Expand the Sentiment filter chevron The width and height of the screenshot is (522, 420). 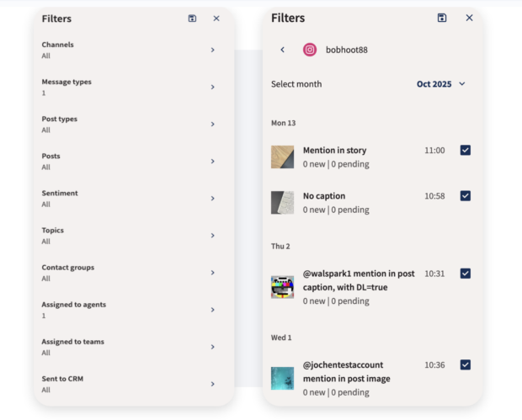(213, 199)
